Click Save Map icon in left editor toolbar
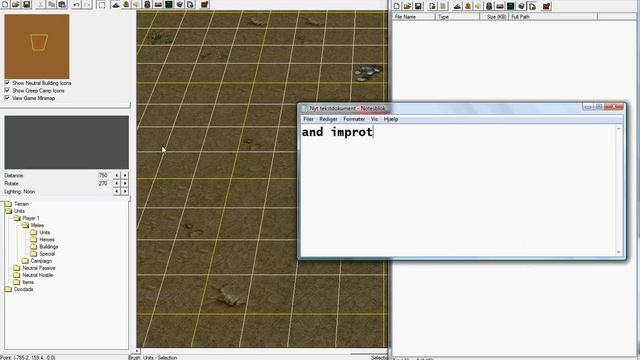This screenshot has width=640, height=360. pyautogui.click(x=26, y=4)
